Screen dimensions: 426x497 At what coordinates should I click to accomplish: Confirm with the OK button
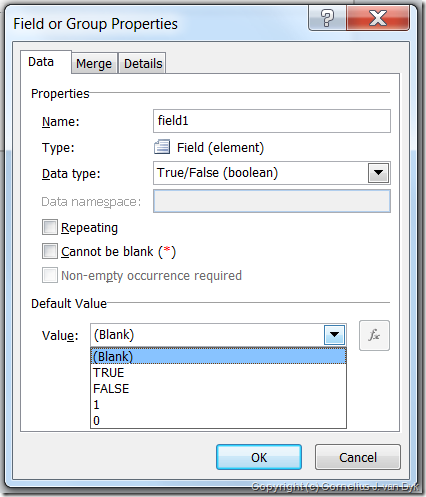click(259, 457)
